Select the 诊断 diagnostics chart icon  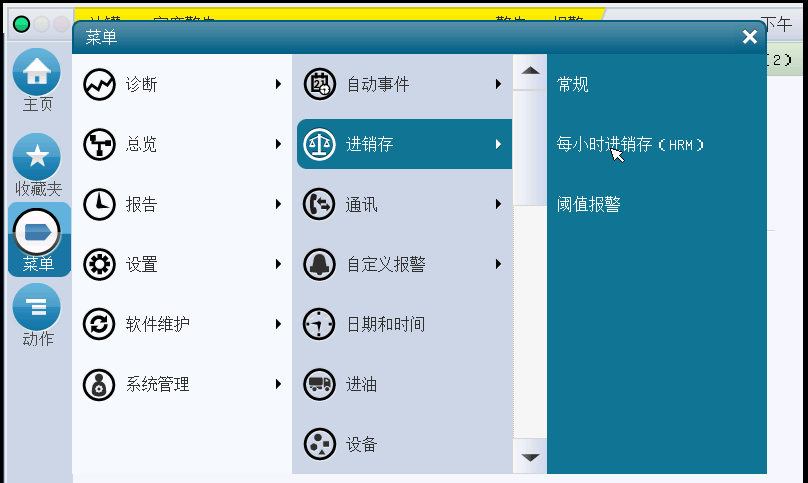tap(100, 85)
